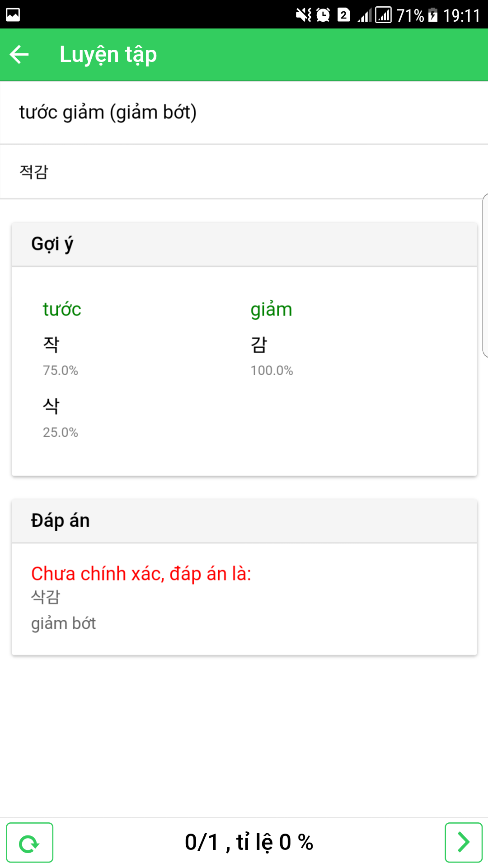Screen dimensions: 488x868
Task: Tap the battery charging icon
Action: coord(433,15)
